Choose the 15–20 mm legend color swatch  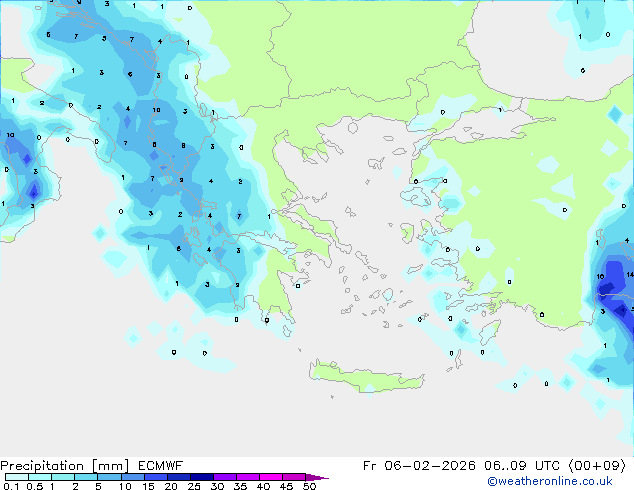click(x=155, y=477)
